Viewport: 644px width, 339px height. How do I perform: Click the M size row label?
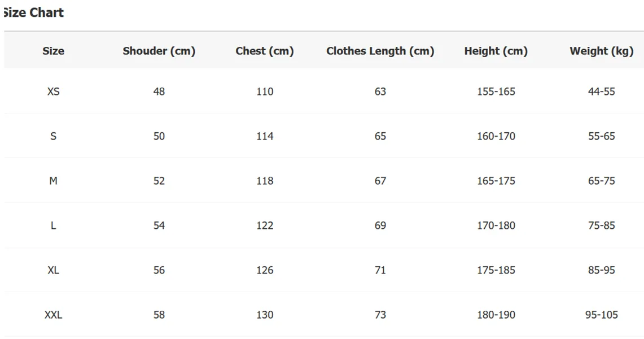click(53, 181)
